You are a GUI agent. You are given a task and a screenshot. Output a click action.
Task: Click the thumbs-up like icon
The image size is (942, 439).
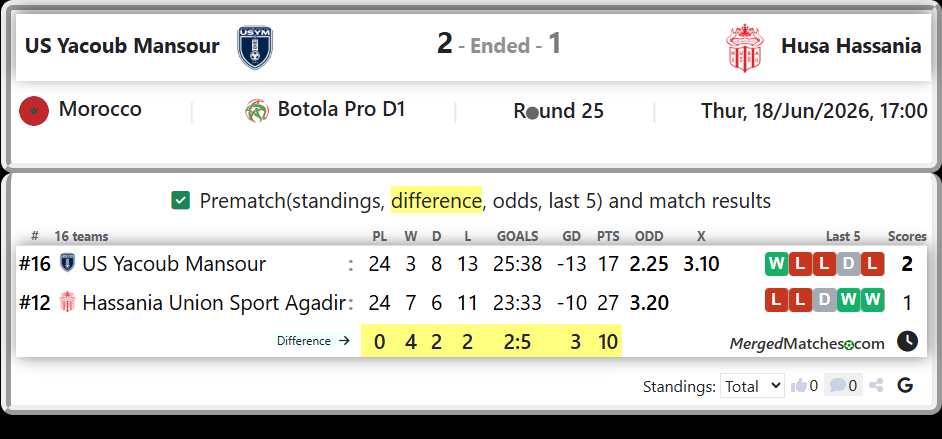[x=798, y=386]
